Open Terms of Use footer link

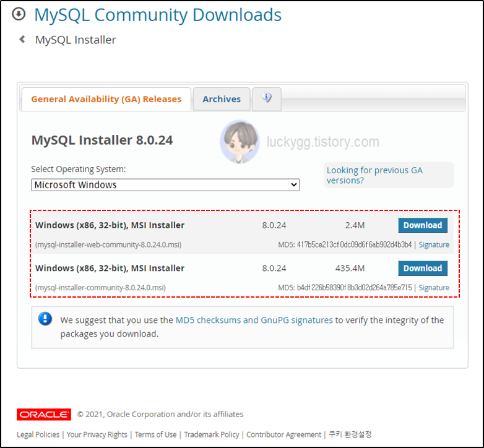(x=155, y=434)
